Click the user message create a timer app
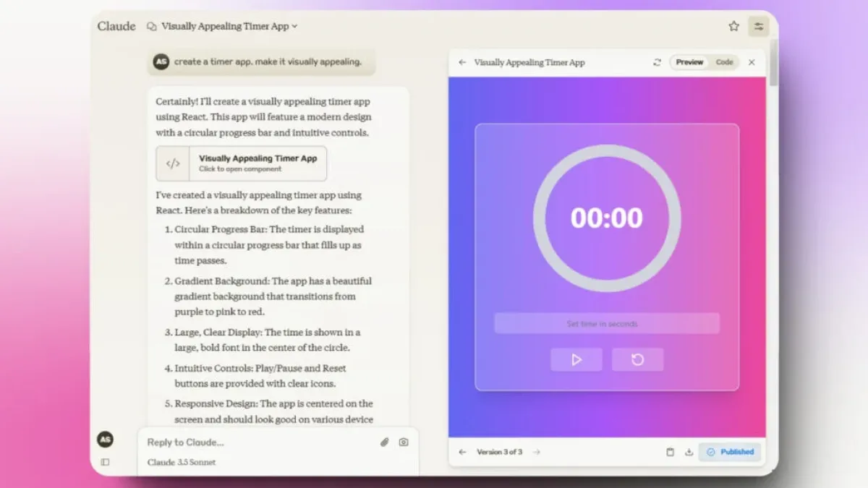The height and width of the screenshot is (488, 868). tap(261, 61)
